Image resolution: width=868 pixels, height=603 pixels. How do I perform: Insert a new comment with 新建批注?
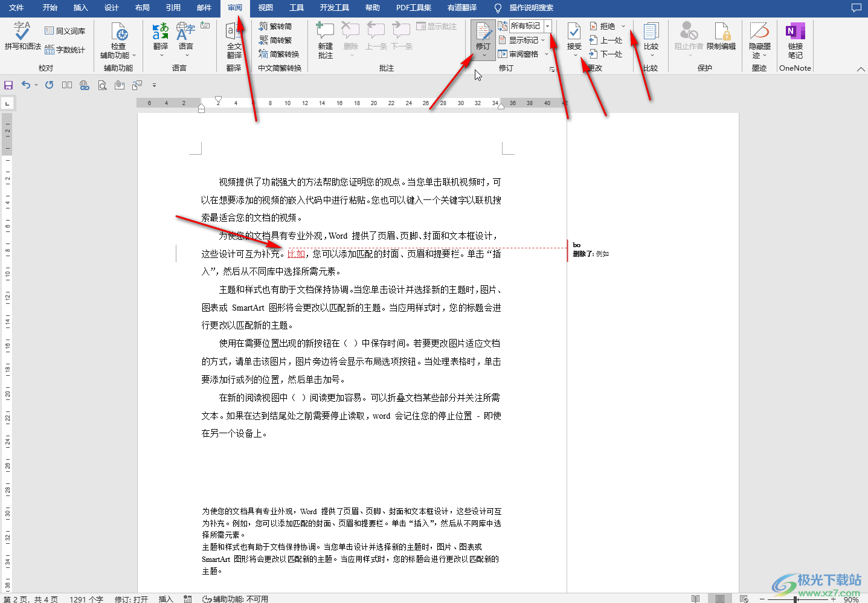pyautogui.click(x=326, y=40)
